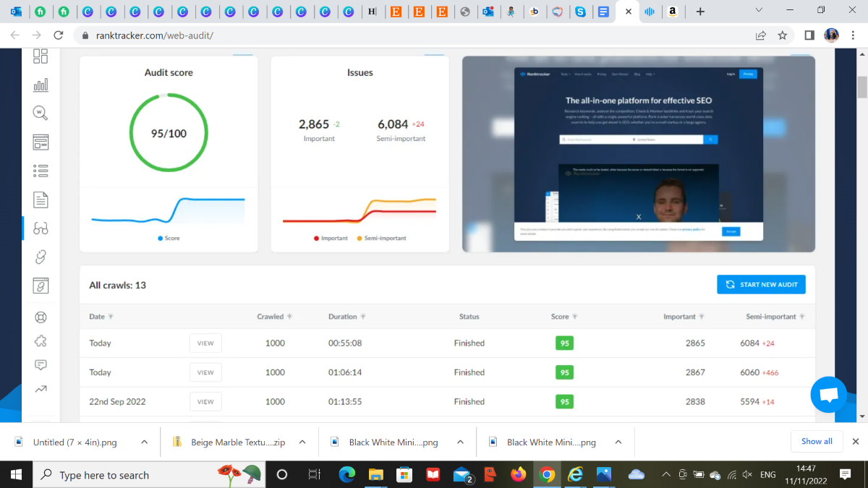Open the magnifier keyword icon in sidebar
868x488 pixels.
point(41,113)
